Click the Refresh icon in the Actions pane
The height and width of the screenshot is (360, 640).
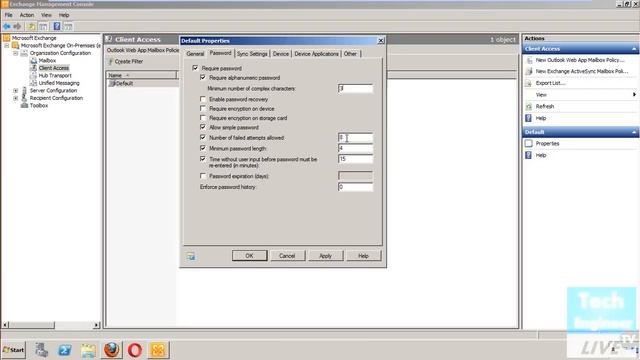coord(529,107)
